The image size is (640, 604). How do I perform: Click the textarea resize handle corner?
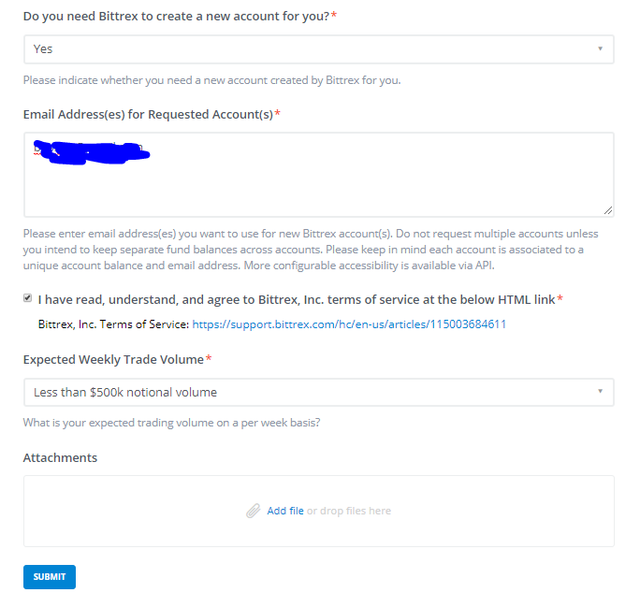tap(608, 210)
